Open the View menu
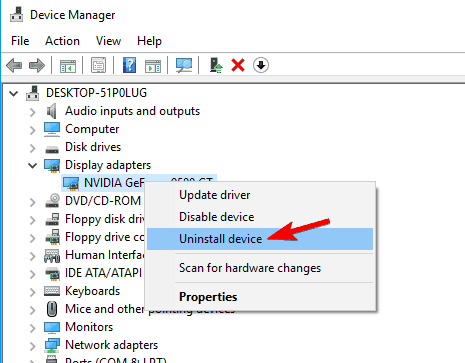The width and height of the screenshot is (465, 363). [108, 41]
